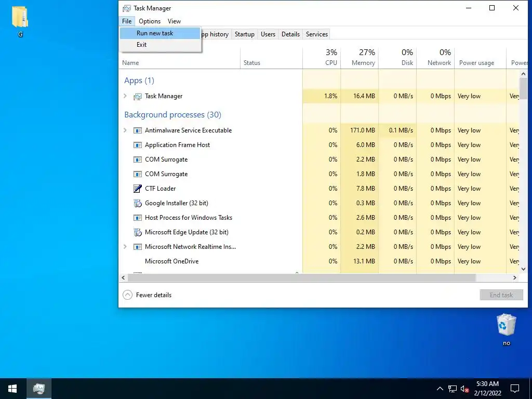Screen dimensions: 532x399
Task: Open the Windows Start menu
Action: click(x=12, y=389)
